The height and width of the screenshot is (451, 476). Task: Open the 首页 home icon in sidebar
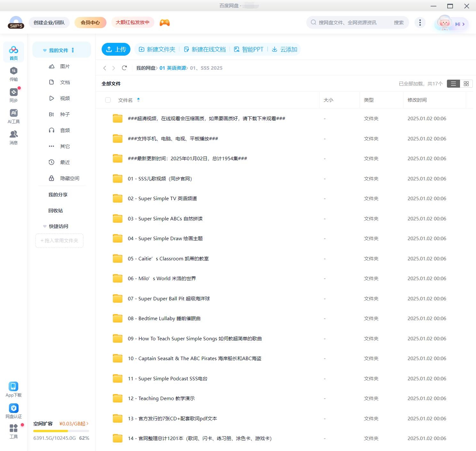(13, 52)
